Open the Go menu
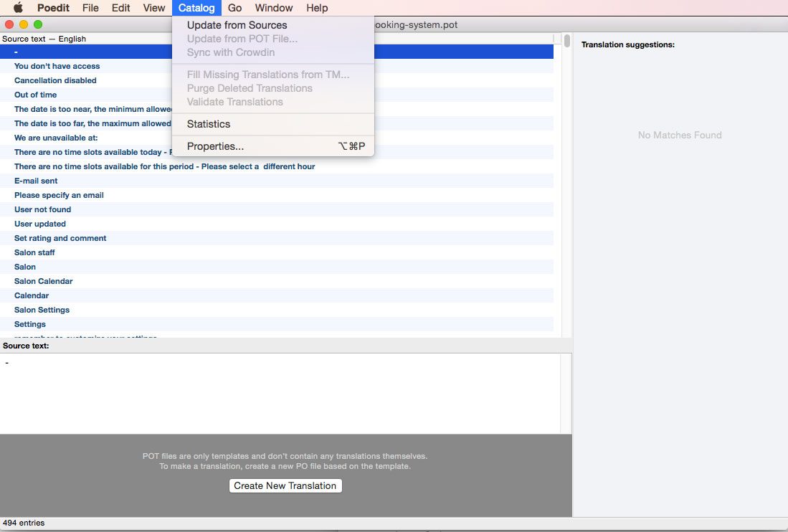 pos(234,8)
